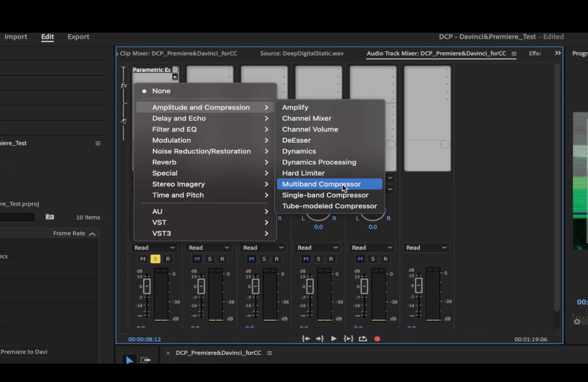Screen dimensions: 588x382
Task: Click the Play In to Out icon
Action: (348, 338)
